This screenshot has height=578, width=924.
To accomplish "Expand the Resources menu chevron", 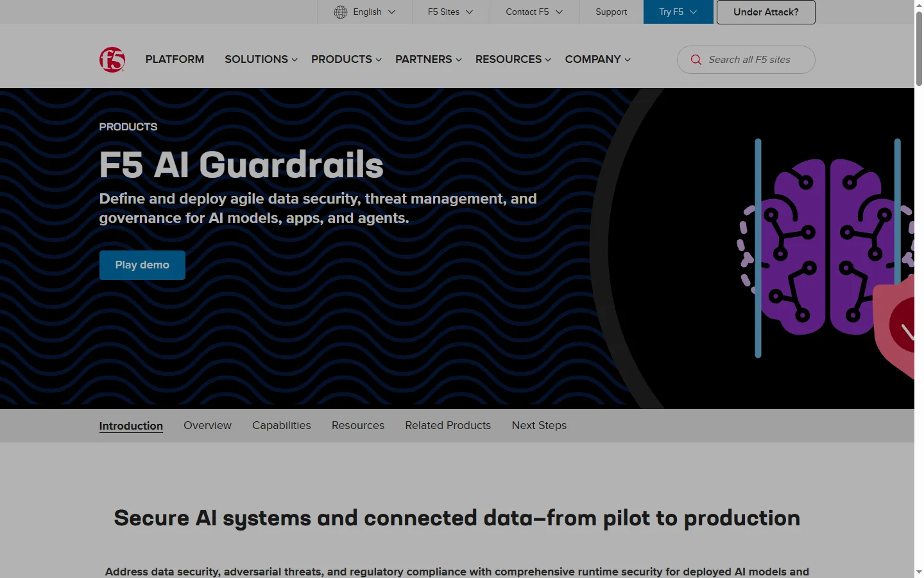I will [x=548, y=60].
